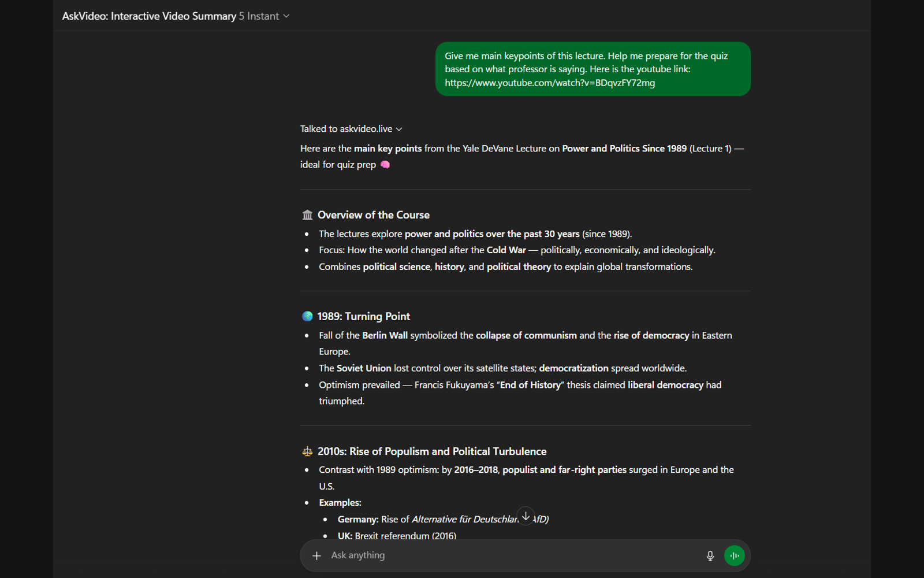924x578 pixels.
Task: Select the green user message bubble
Action: (593, 69)
